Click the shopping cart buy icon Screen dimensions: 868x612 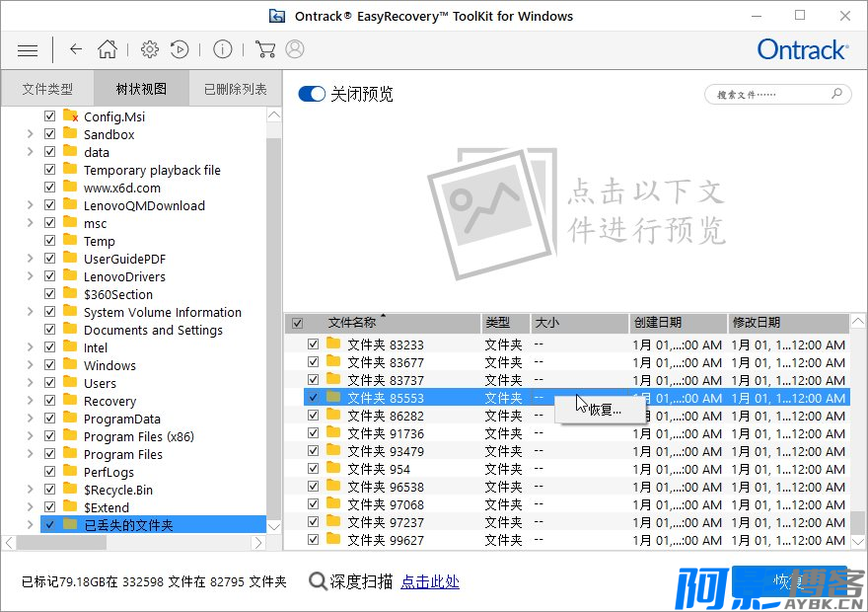(265, 49)
